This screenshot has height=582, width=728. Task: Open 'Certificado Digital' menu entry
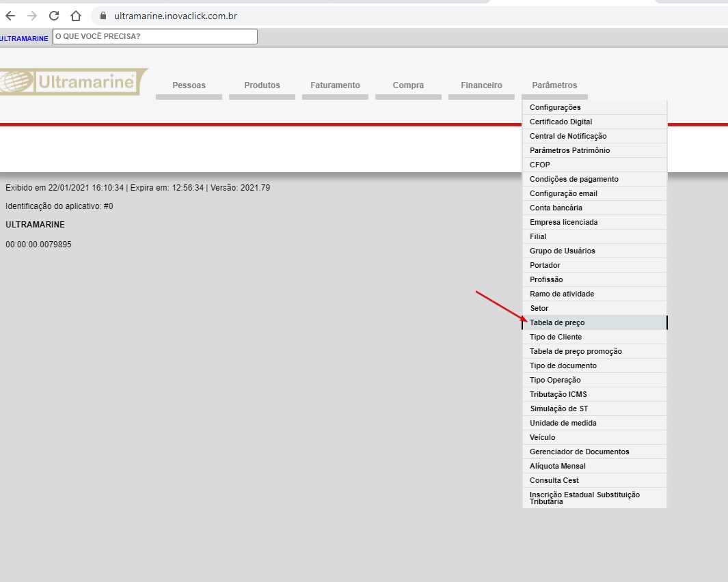pyautogui.click(x=561, y=122)
